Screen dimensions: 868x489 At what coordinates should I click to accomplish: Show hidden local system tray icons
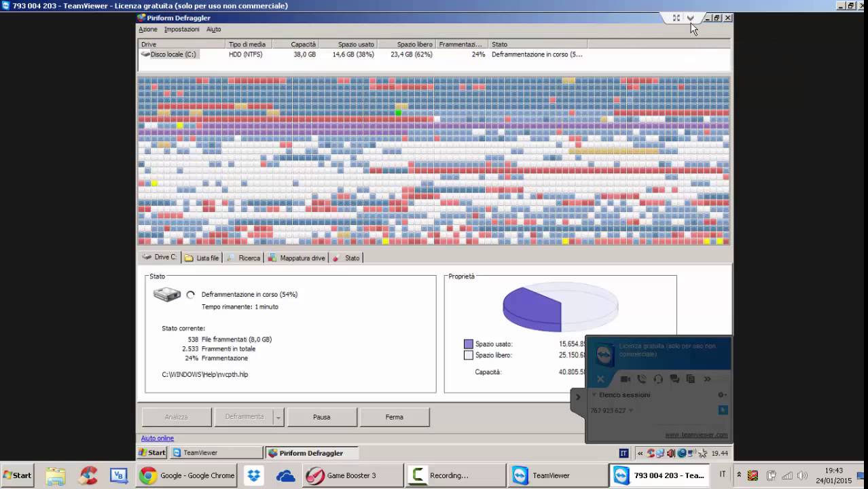pyautogui.click(x=739, y=475)
